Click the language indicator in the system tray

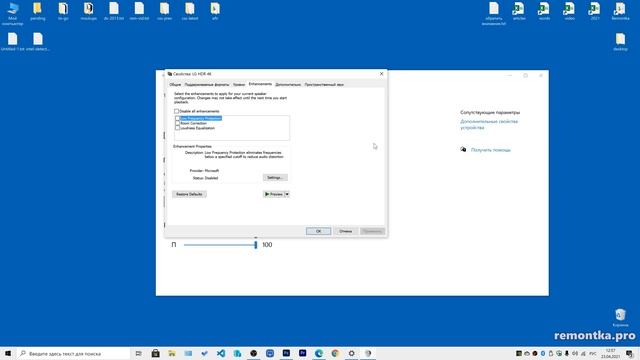pos(593,353)
